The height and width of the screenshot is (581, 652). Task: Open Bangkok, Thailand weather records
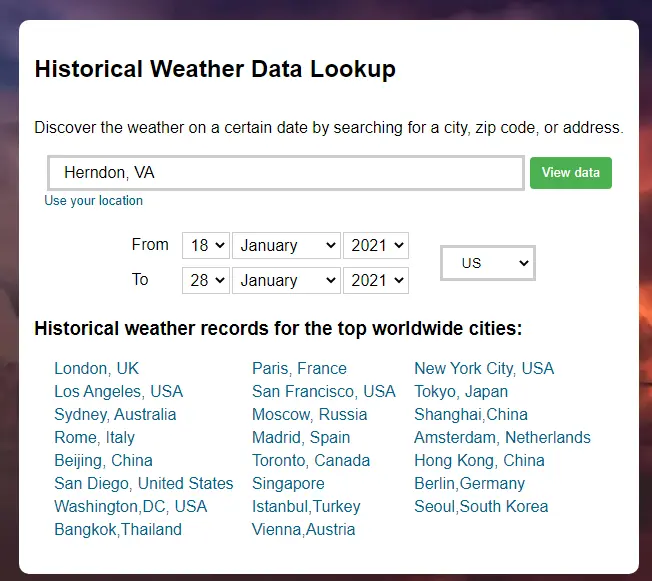[x=118, y=529]
